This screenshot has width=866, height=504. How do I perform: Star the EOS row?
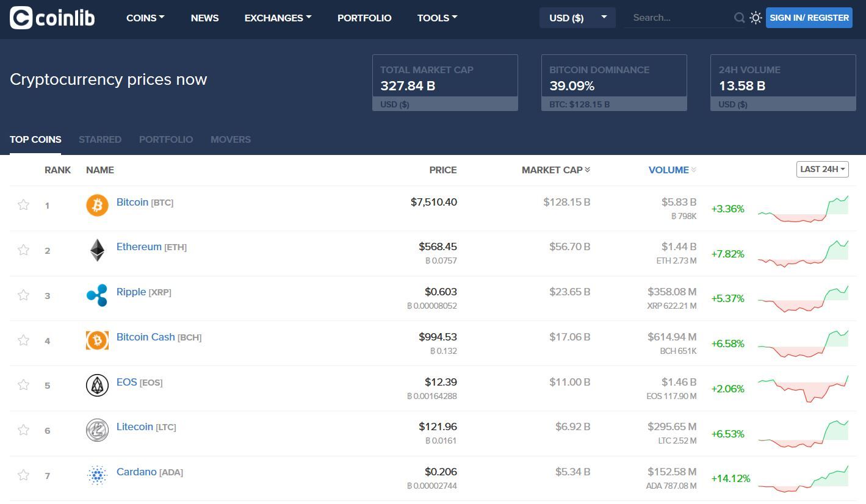point(23,385)
